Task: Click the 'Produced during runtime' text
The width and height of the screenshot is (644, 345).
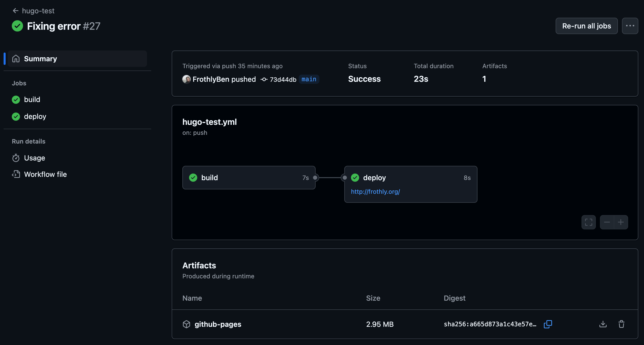Action: coord(218,276)
